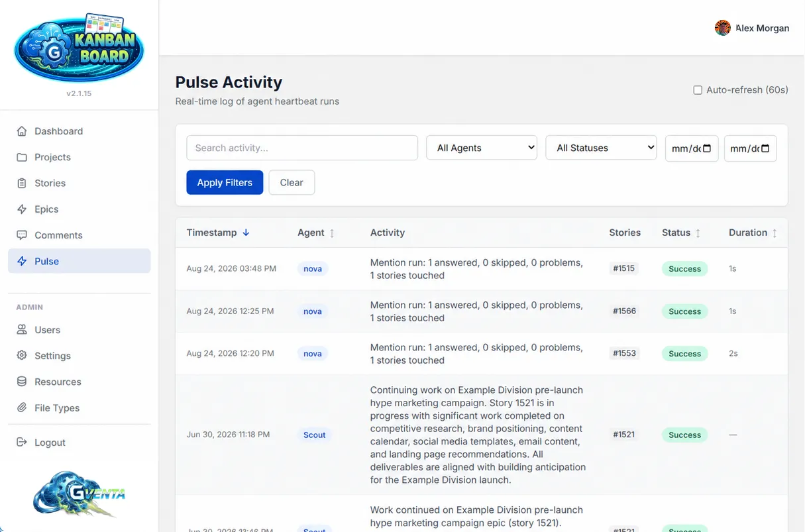
Task: Click the Comments speech bubble icon
Action: pos(22,235)
